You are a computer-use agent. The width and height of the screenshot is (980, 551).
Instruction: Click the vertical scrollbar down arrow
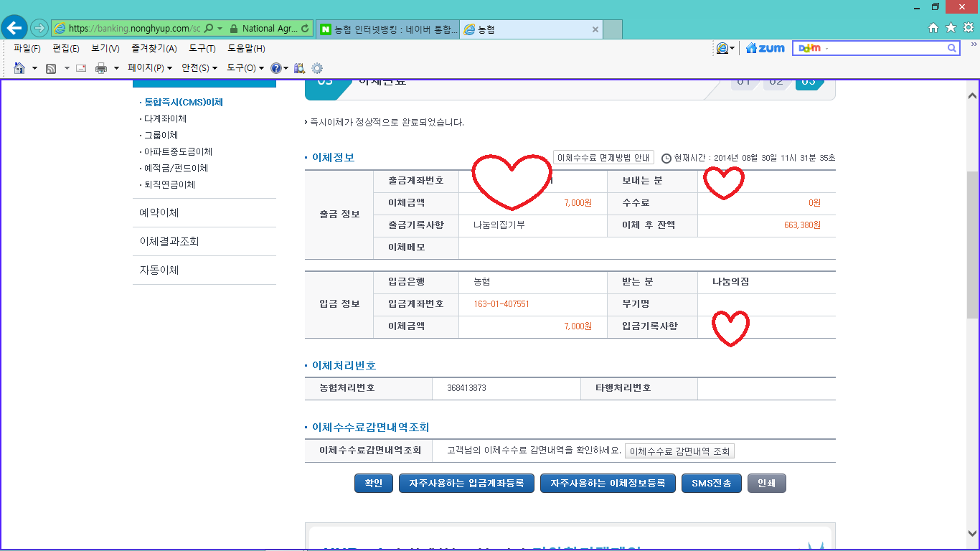[x=972, y=533]
